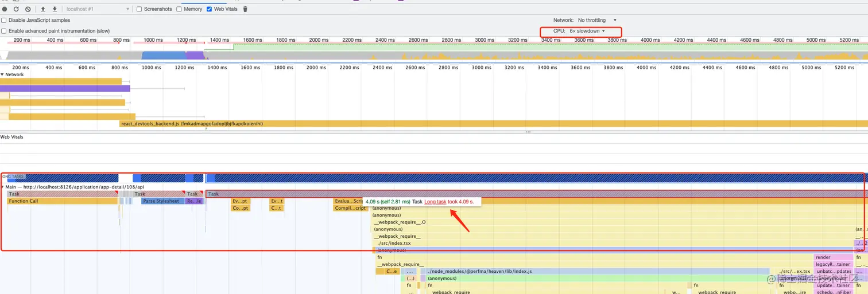The image size is (868, 294).
Task: Clear the current performance recording
Action: tap(28, 9)
